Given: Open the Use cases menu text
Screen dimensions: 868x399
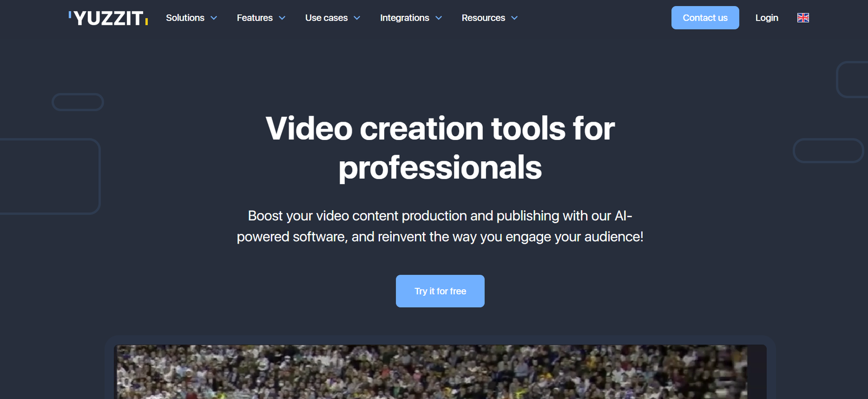Looking at the screenshot, I should click(x=326, y=18).
